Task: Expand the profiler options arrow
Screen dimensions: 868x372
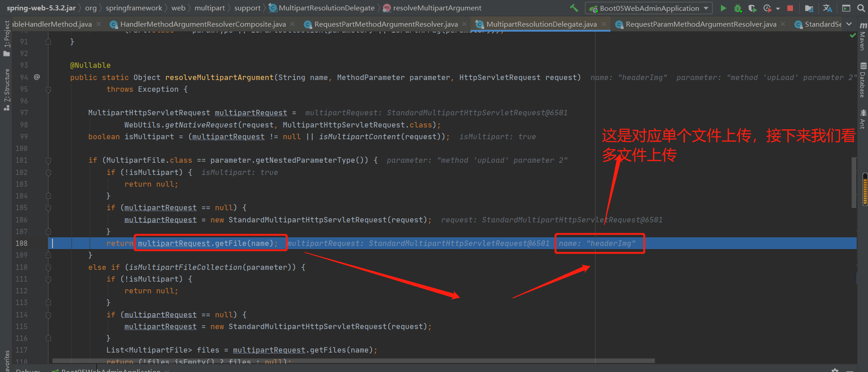Action: 778,9
